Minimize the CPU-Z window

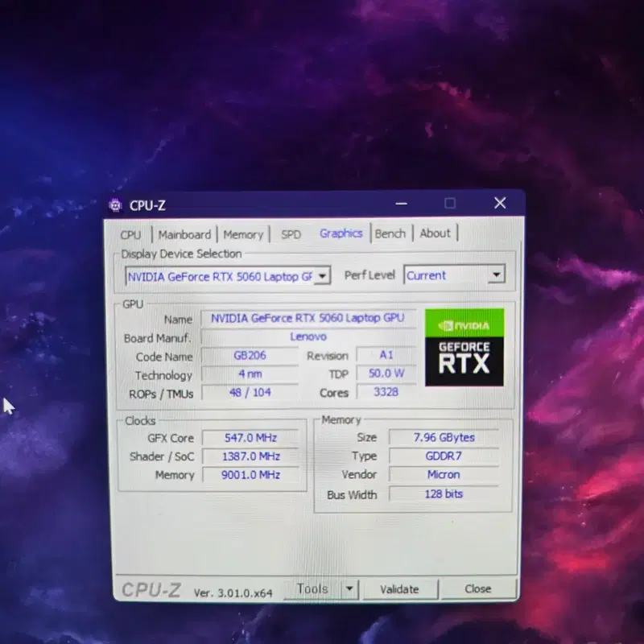[401, 204]
